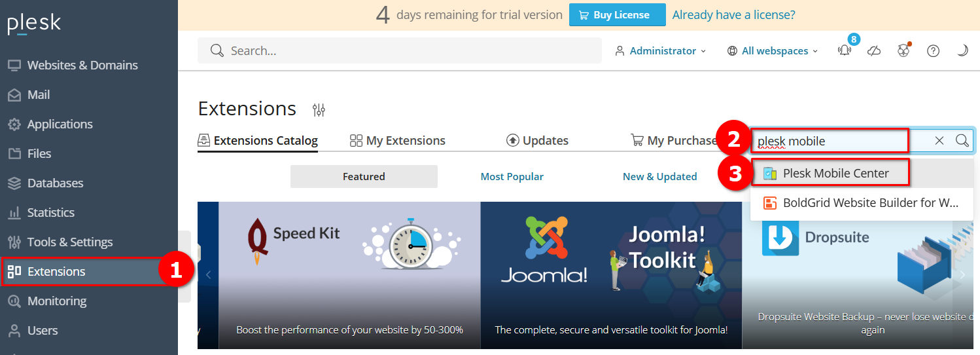The width and height of the screenshot is (980, 355).
Task: Open Websites & Domains in sidebar
Action: pos(82,65)
